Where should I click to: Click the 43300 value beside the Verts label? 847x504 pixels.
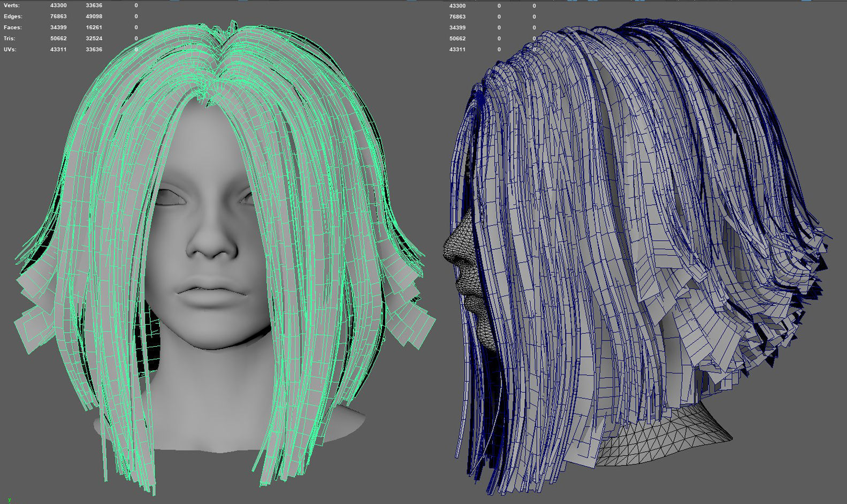coord(58,5)
